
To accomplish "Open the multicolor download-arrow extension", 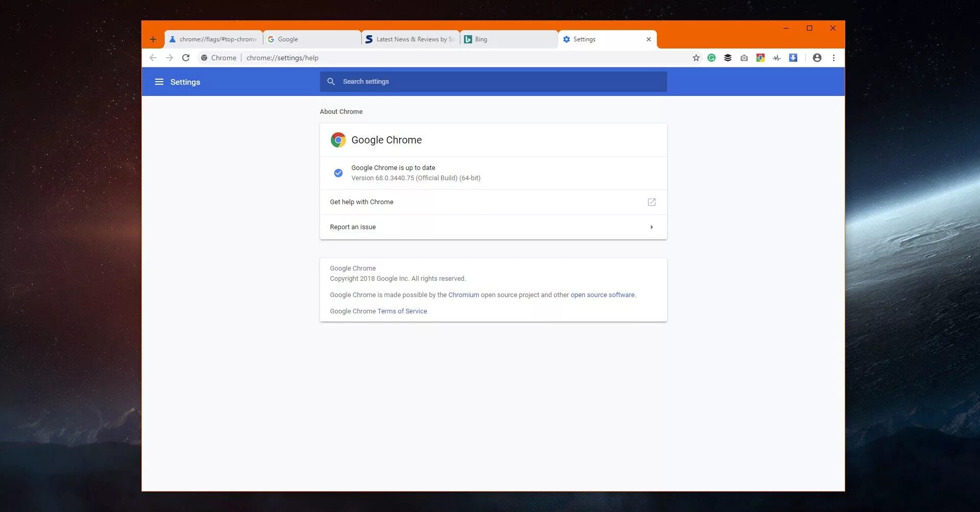I will point(761,58).
